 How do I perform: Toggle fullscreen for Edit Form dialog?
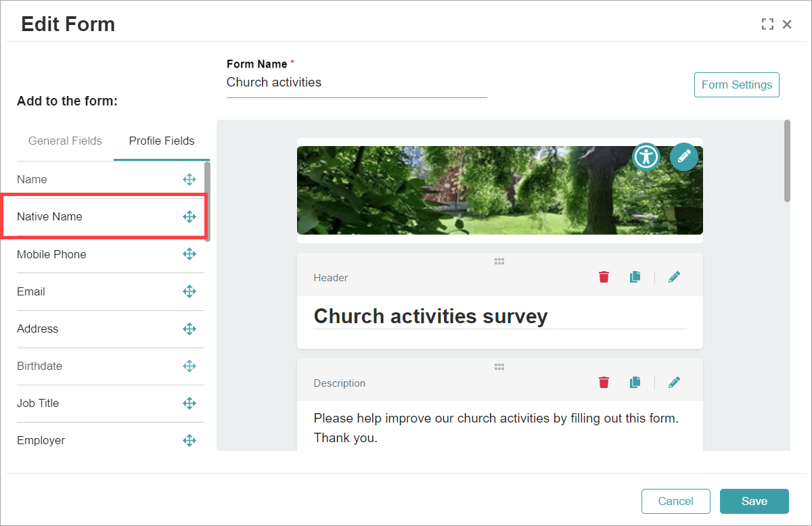click(x=767, y=24)
